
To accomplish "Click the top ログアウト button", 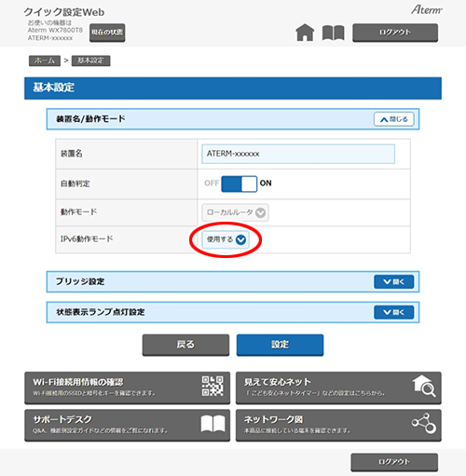I will point(395,33).
